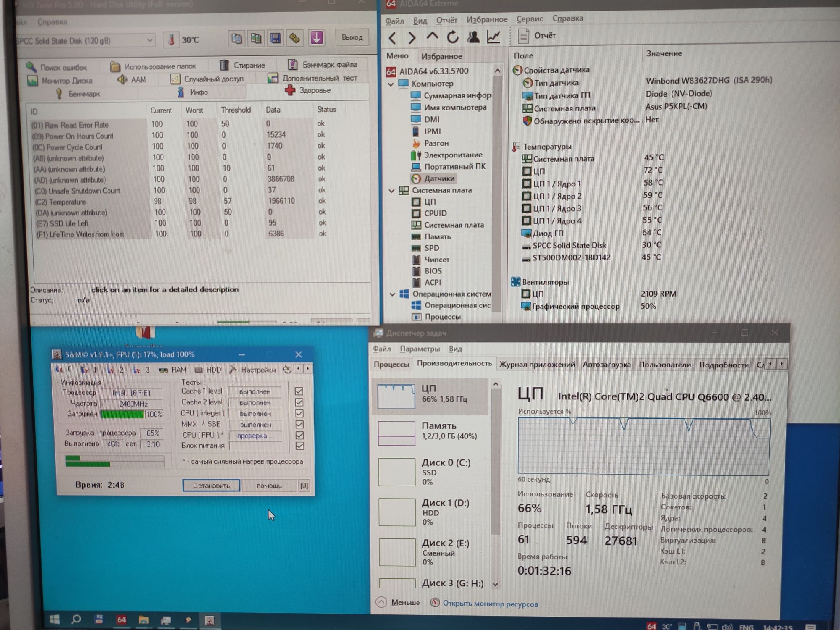Toggle the MMX / SSE test checkbox

pos(299,425)
